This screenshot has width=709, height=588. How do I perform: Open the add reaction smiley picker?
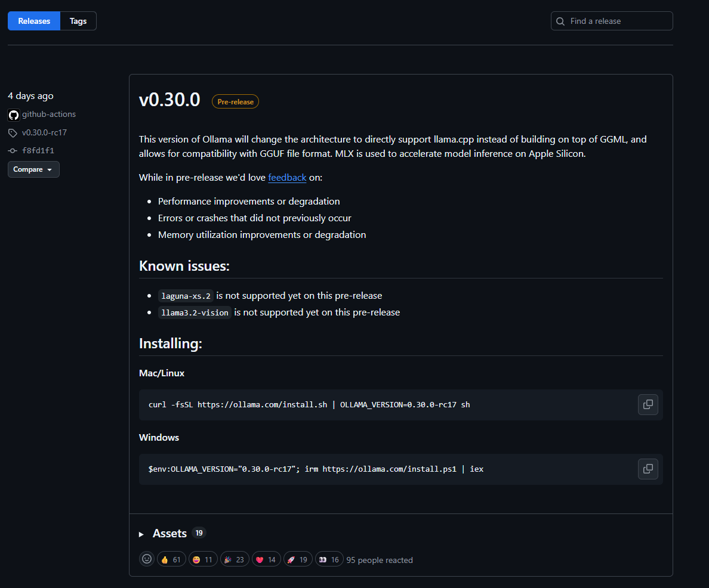[146, 559]
